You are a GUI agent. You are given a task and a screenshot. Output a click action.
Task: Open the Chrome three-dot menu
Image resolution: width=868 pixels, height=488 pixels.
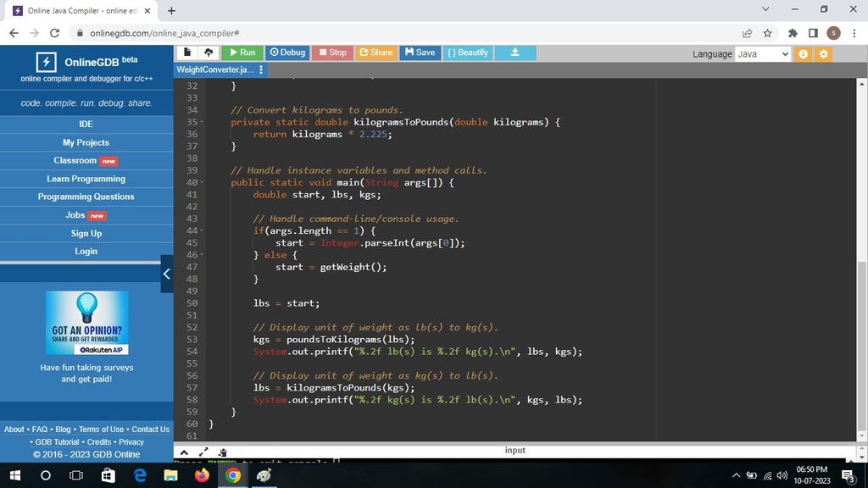[x=854, y=33]
